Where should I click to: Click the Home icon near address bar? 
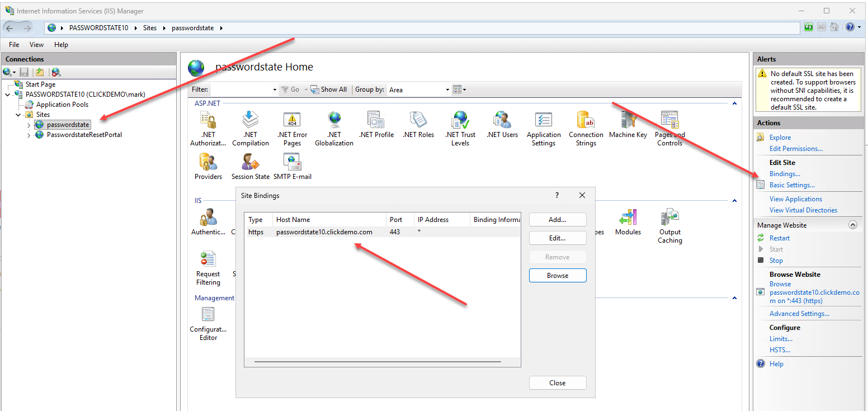coord(834,27)
